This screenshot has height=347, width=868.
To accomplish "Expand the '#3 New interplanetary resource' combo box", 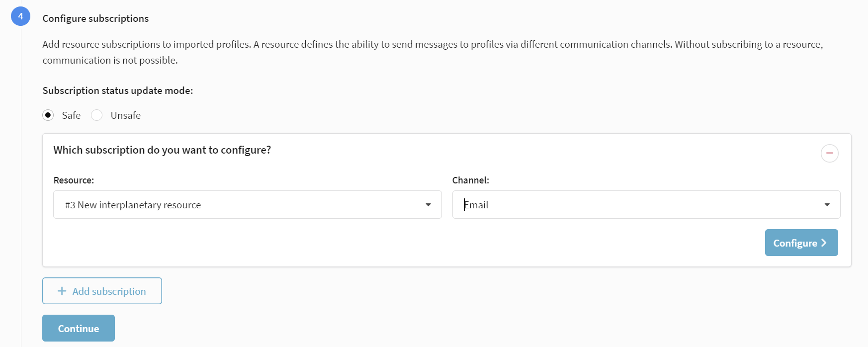I will [x=248, y=205].
